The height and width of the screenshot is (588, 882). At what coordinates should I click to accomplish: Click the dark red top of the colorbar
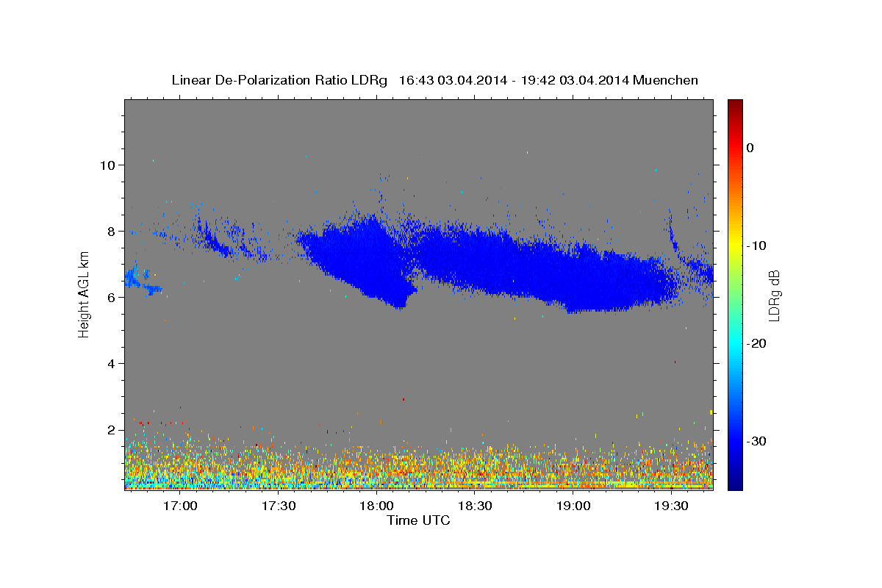point(735,104)
